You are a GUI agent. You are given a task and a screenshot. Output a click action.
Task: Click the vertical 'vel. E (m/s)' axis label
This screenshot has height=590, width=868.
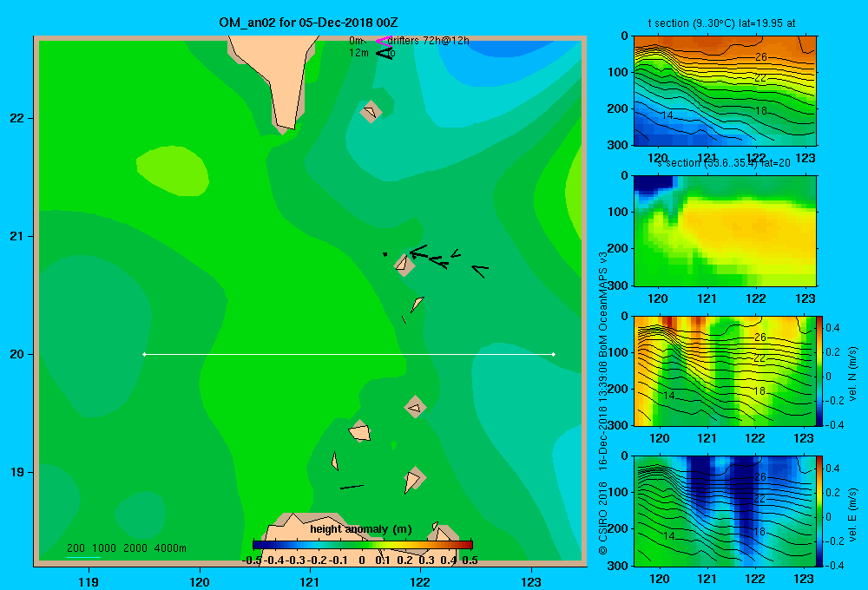[853, 515]
